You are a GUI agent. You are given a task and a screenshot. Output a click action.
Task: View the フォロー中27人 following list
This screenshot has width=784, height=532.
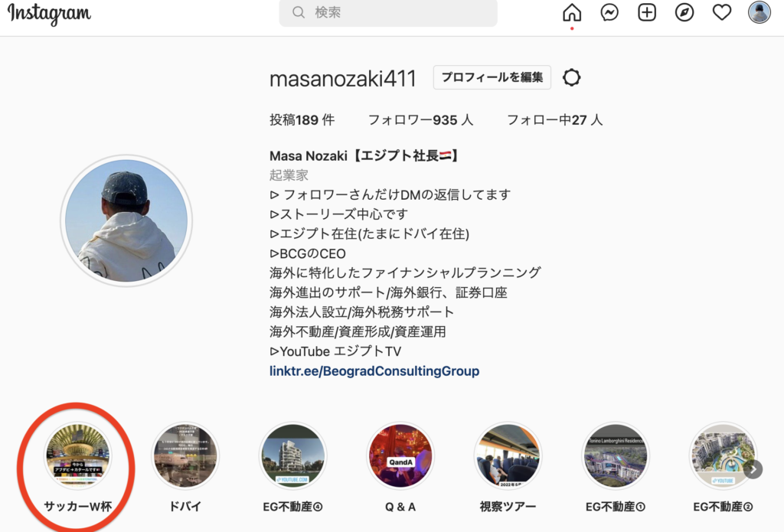pyautogui.click(x=554, y=120)
